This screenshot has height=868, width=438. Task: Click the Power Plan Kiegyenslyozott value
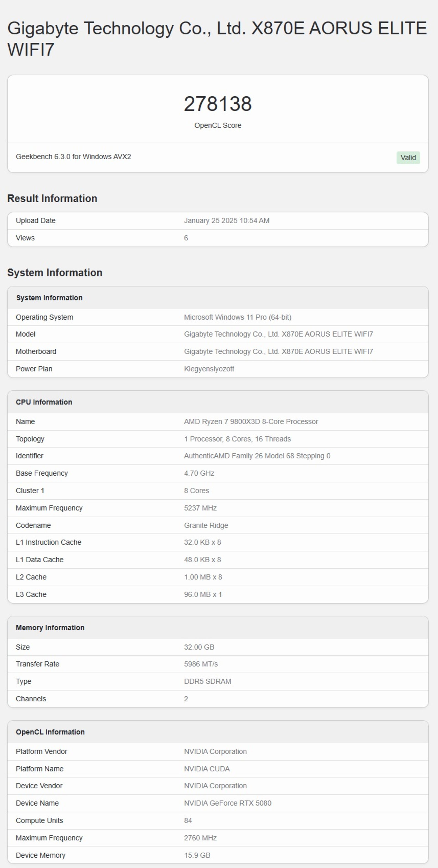(209, 369)
